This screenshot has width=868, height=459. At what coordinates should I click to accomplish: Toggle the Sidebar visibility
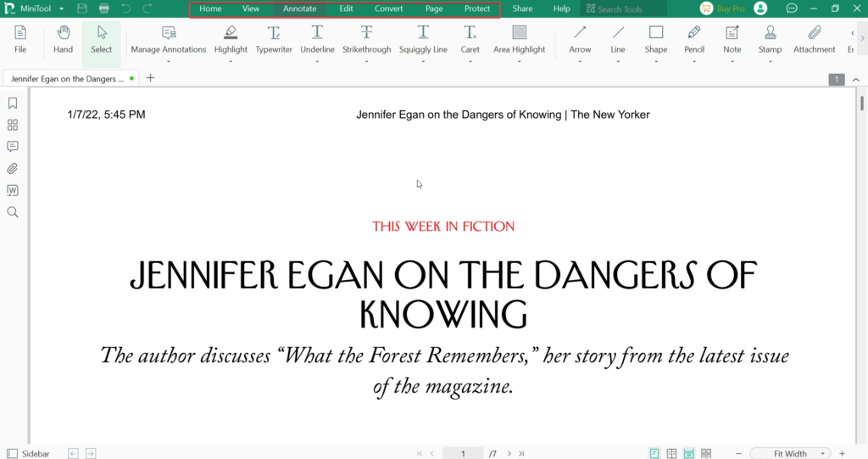(28, 453)
